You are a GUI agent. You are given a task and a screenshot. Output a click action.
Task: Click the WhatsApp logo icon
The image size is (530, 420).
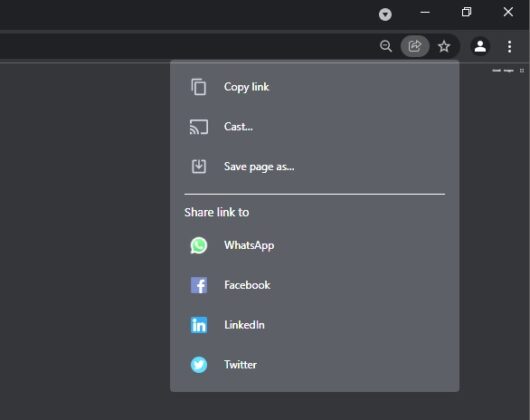[199, 245]
